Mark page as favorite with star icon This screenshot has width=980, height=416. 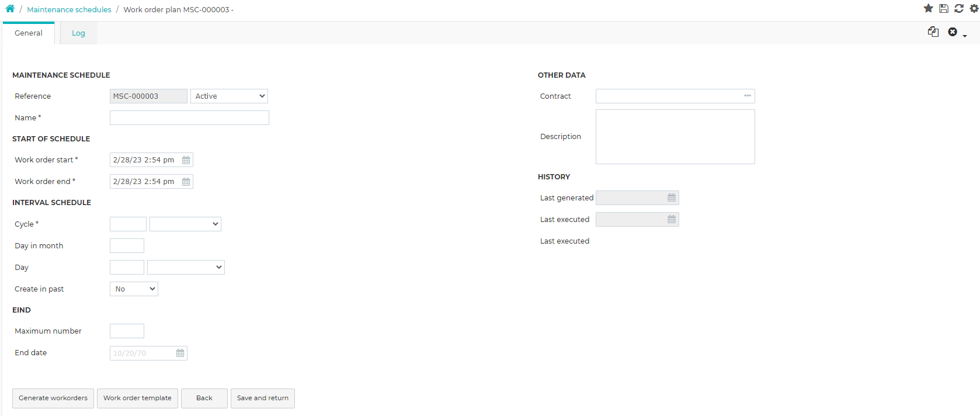click(928, 8)
